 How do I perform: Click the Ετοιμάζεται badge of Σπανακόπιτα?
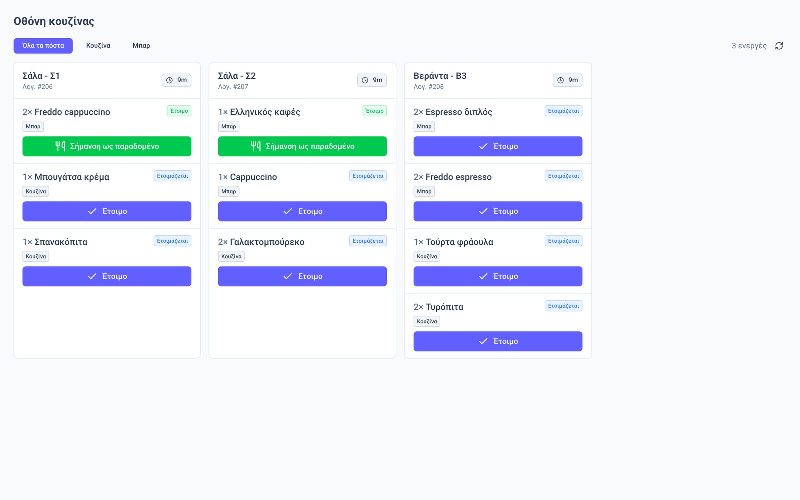coord(172,241)
